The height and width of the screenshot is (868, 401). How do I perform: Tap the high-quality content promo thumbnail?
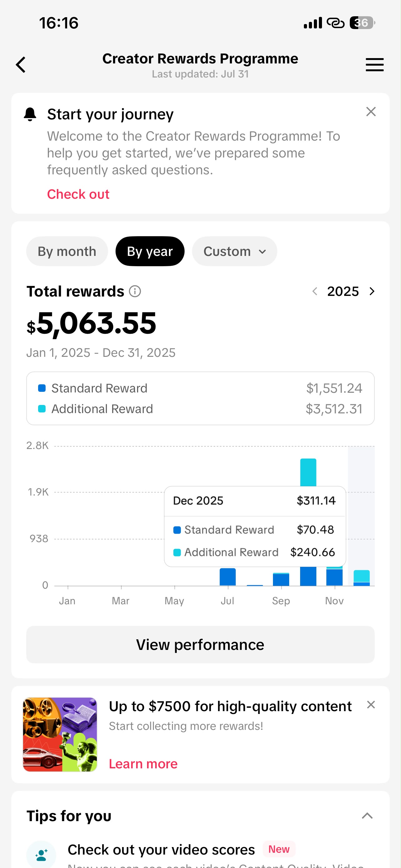[60, 735]
